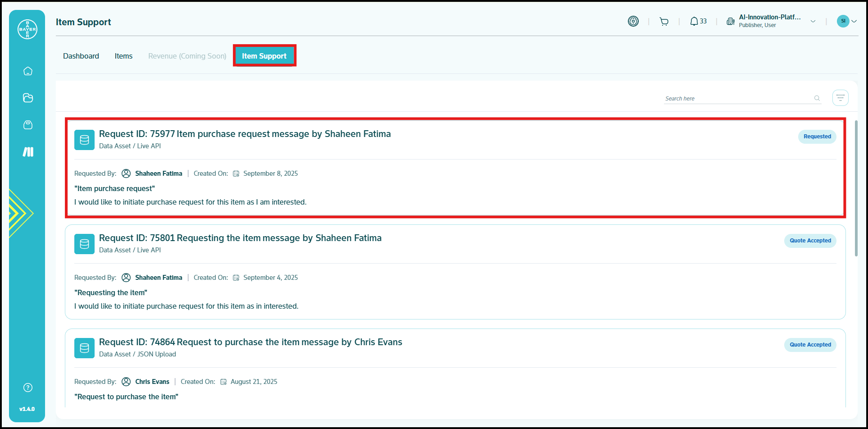
Task: Open the Home icon in sidebar
Action: tap(28, 71)
